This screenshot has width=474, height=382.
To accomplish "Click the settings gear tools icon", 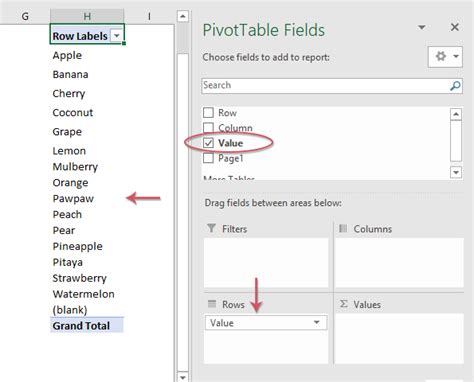I will (441, 56).
